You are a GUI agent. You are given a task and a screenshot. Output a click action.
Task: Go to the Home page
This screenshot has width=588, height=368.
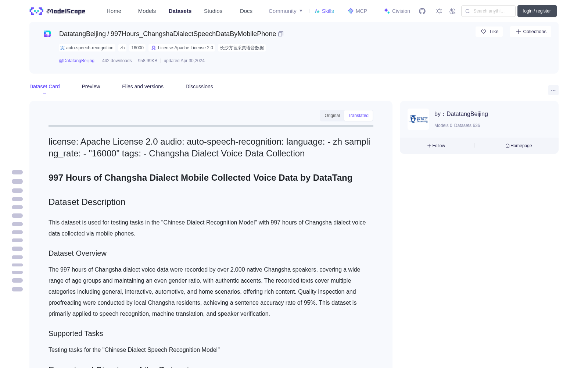coord(114,11)
